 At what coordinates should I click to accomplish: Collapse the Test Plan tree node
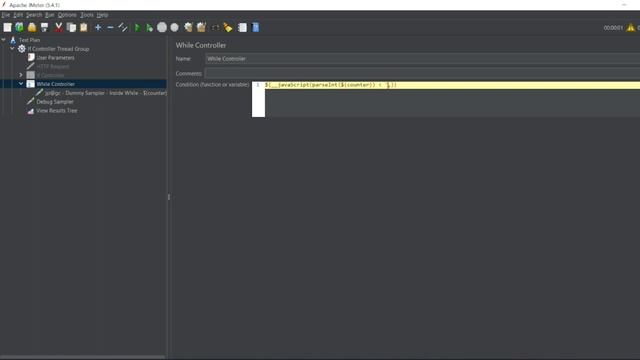click(4, 40)
